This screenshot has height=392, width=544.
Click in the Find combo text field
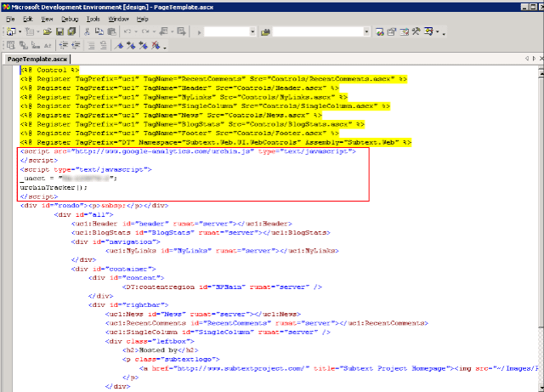click(318, 32)
